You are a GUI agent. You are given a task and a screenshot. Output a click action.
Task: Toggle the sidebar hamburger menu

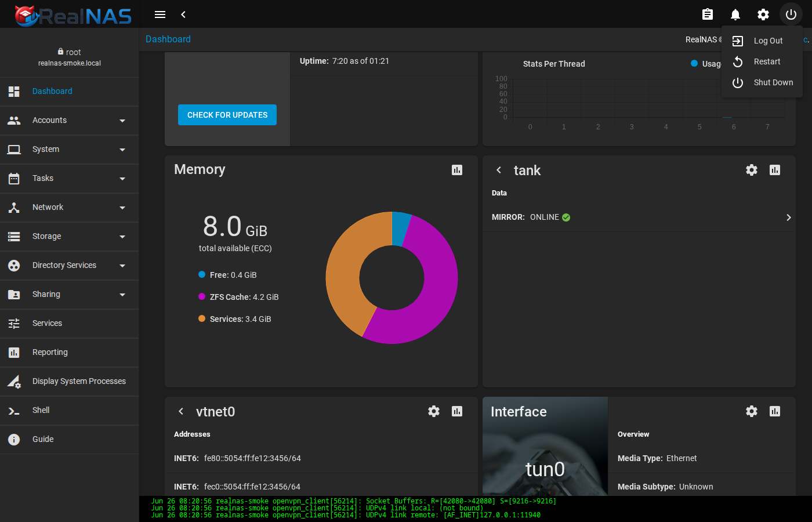pos(160,14)
